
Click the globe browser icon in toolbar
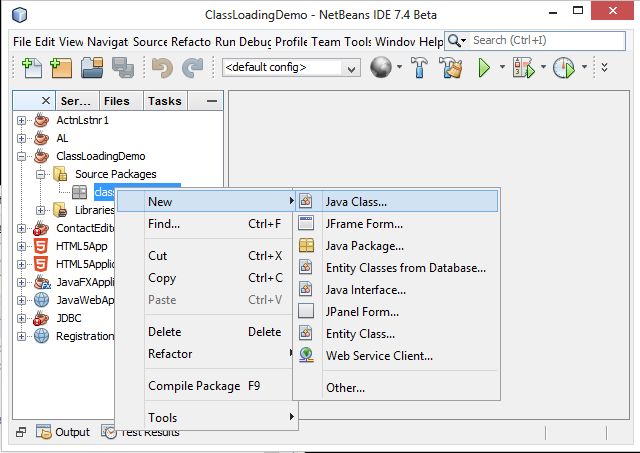pyautogui.click(x=380, y=67)
